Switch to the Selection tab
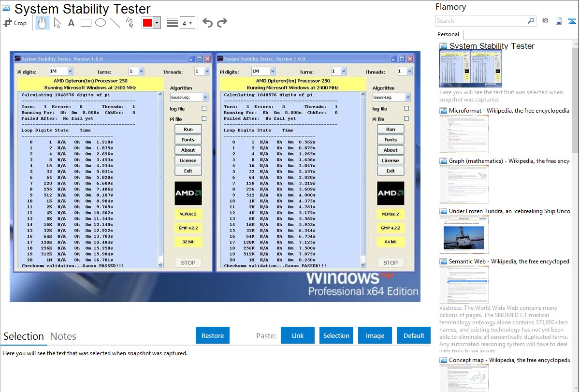Viewport: 579px width, 392px height. point(24,336)
